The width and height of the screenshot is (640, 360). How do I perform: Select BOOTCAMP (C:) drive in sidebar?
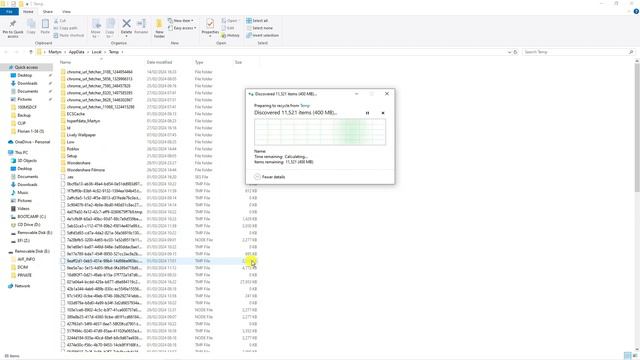point(28,216)
